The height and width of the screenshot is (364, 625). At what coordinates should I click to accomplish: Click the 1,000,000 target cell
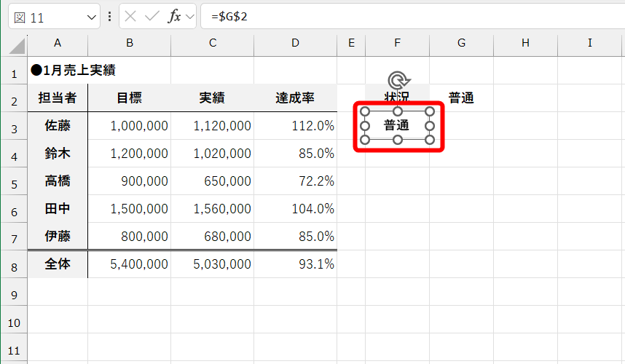coord(130,126)
